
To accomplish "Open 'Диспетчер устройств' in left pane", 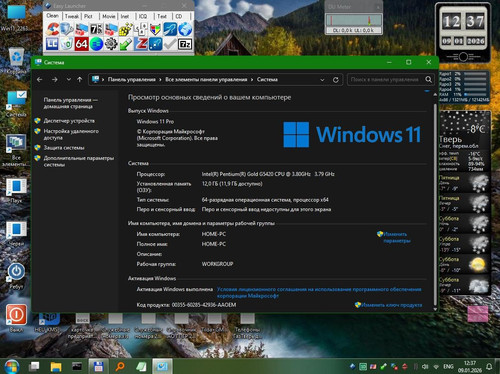I will tap(69, 121).
